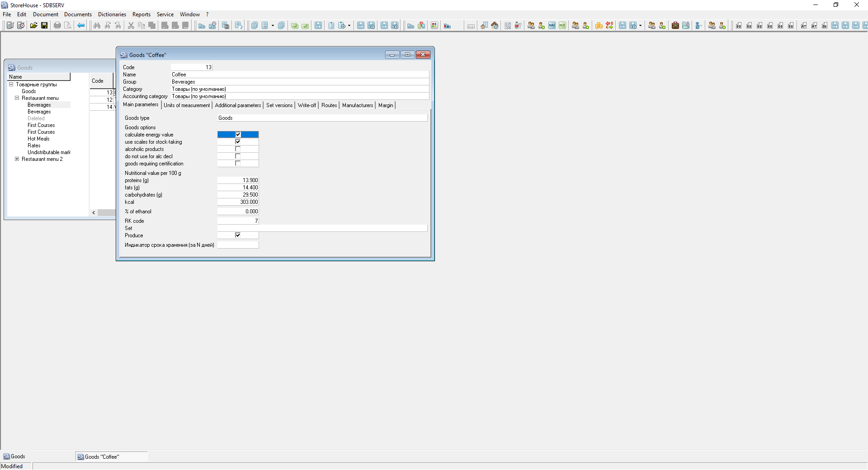
Task: Open the Margin tab
Action: [x=385, y=105]
